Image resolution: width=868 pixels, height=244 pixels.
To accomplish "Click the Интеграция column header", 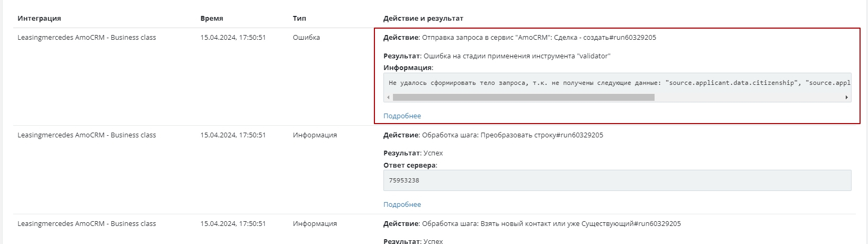I will click(39, 18).
